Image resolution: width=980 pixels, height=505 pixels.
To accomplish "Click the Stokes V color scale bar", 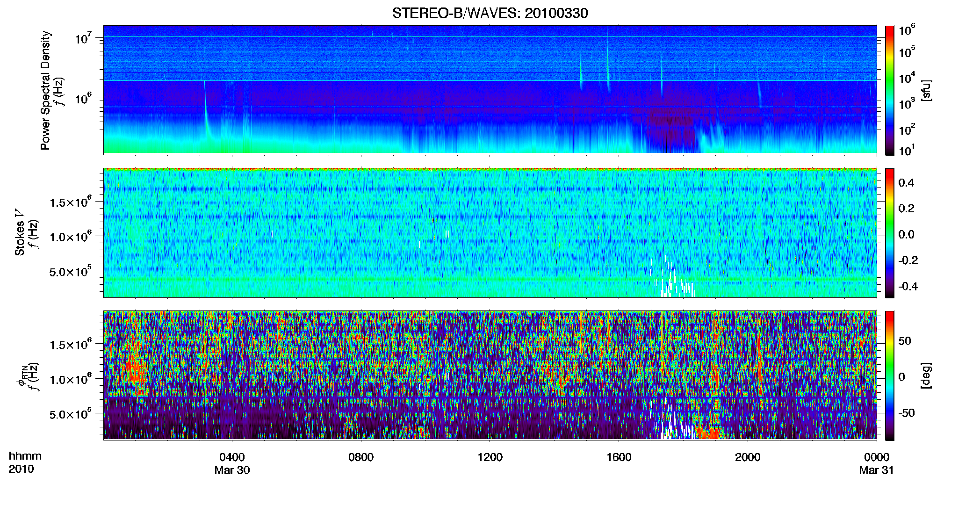I will (889, 233).
